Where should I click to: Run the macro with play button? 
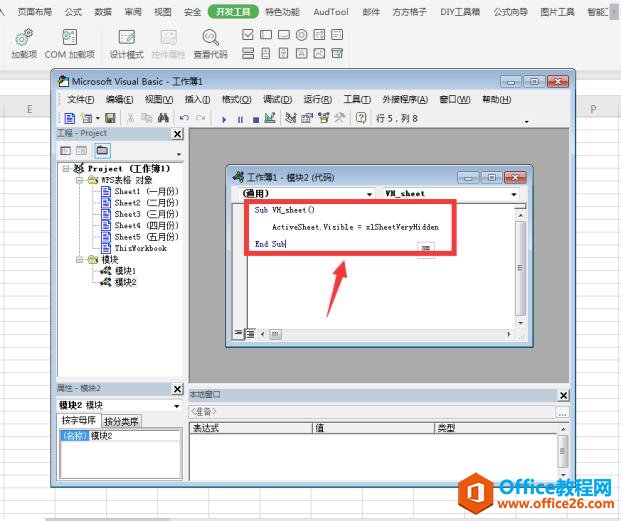224,119
